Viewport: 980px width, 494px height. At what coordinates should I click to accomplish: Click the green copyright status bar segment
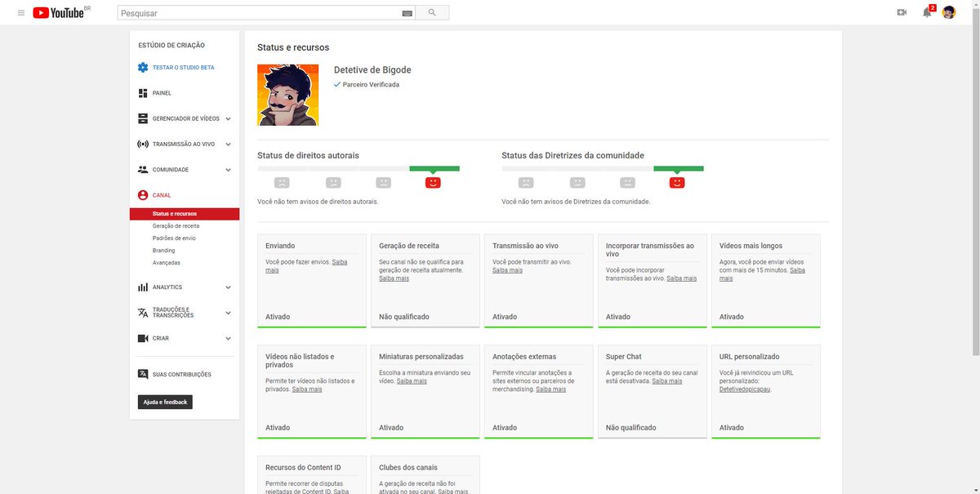[434, 168]
